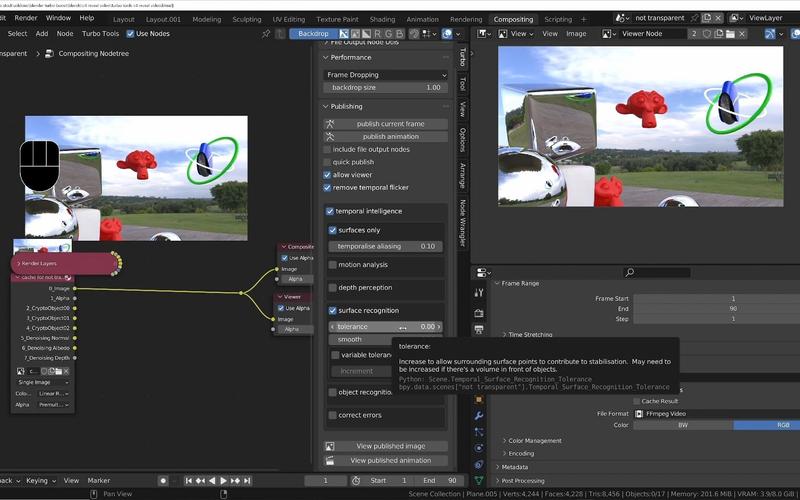Unlink Viewer Node image with X icon

742,34
